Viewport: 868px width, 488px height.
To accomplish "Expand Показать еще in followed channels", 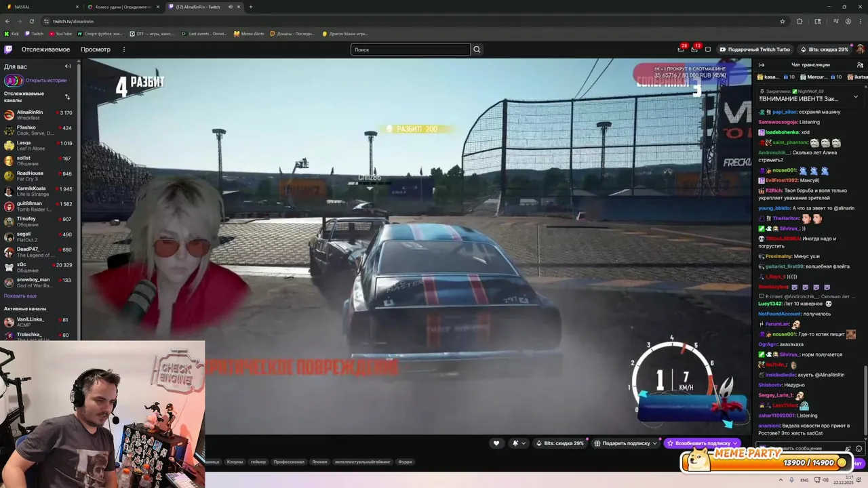I will coord(20,296).
